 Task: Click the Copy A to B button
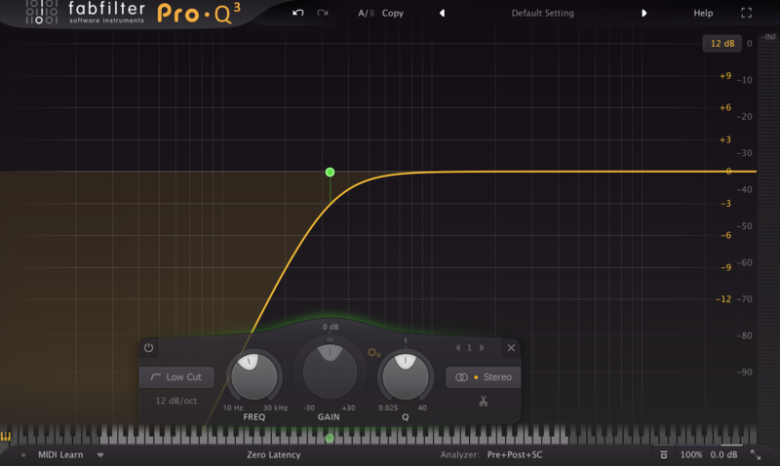[392, 13]
